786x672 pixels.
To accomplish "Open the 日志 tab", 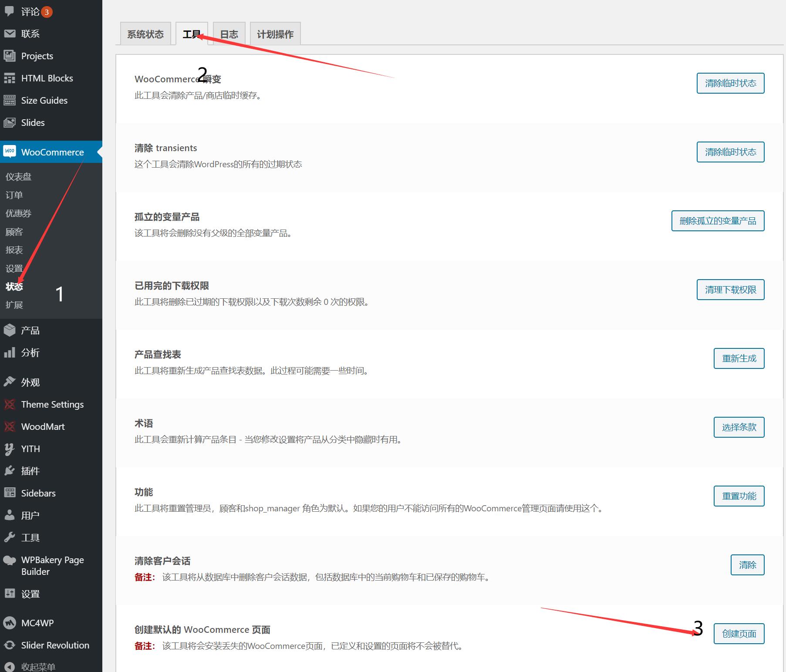I will tap(229, 34).
